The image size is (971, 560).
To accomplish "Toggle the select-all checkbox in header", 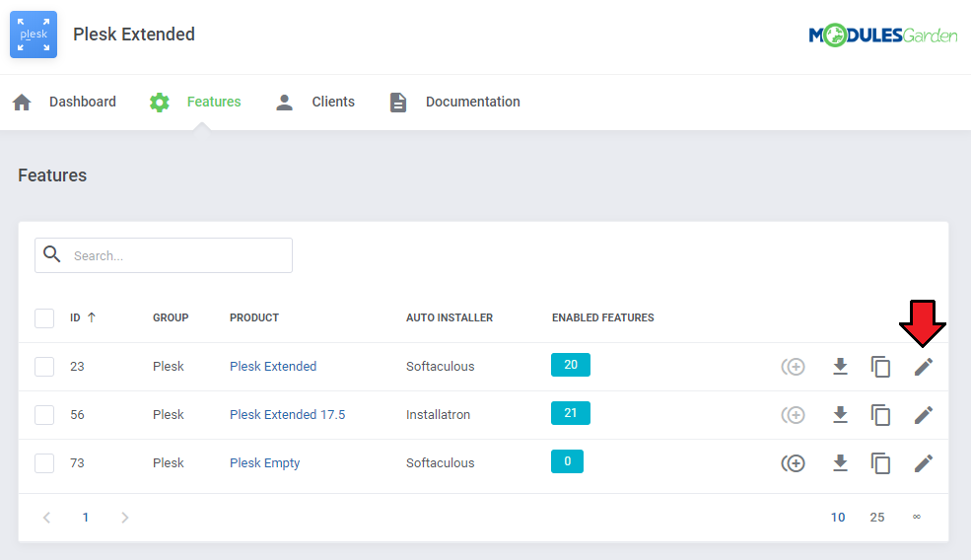I will click(x=44, y=318).
